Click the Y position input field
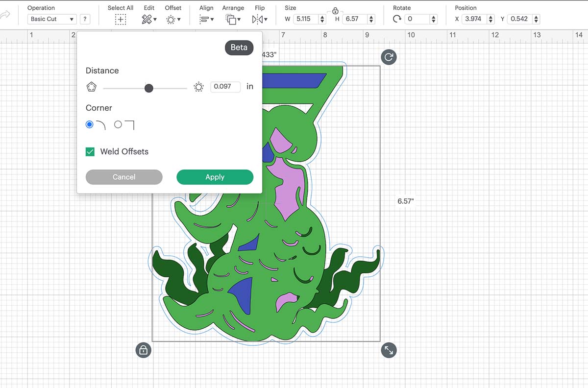The image size is (588, 388). point(520,19)
